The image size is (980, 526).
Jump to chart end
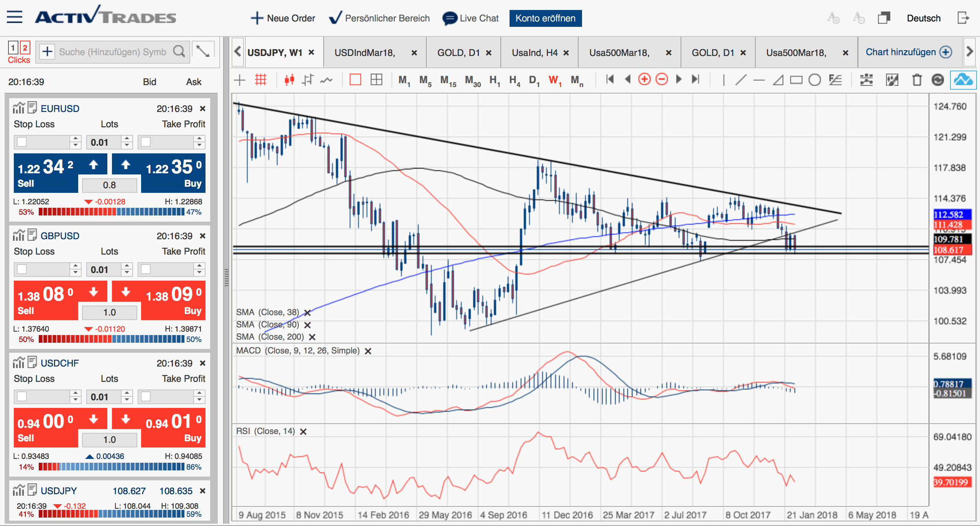tap(696, 79)
